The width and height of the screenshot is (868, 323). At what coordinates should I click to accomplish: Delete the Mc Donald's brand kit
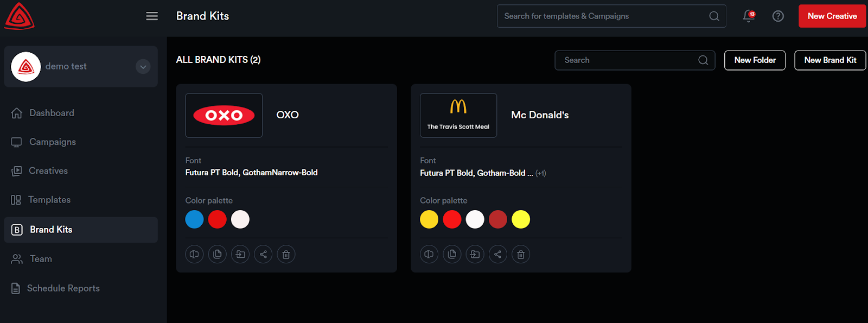point(521,254)
